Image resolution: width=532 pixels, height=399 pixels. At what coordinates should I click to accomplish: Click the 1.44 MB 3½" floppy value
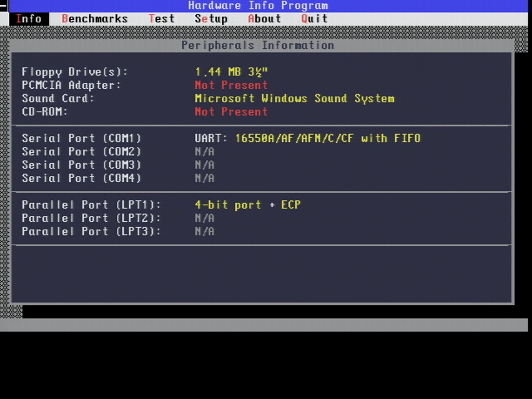pos(231,72)
